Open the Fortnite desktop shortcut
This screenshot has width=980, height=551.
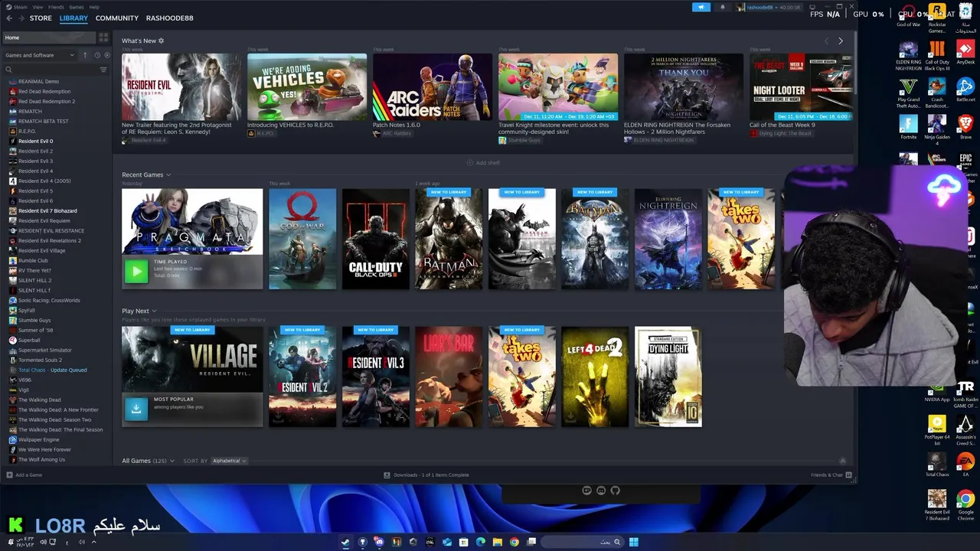(x=908, y=127)
